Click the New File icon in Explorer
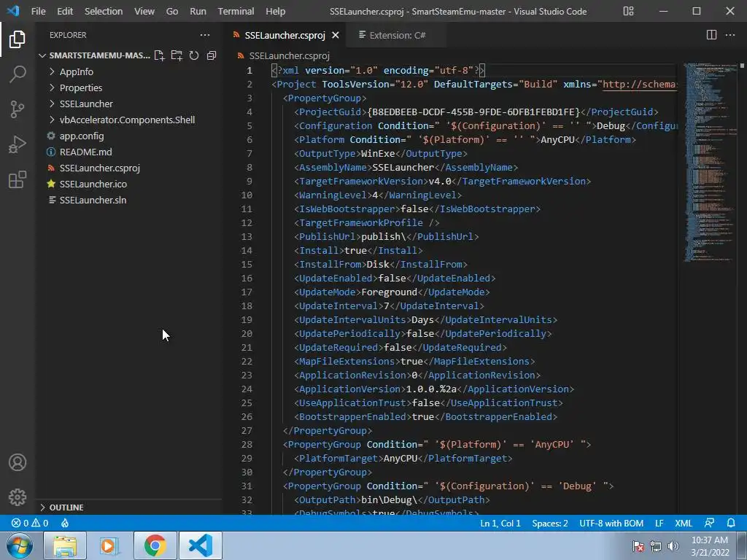 (x=159, y=55)
